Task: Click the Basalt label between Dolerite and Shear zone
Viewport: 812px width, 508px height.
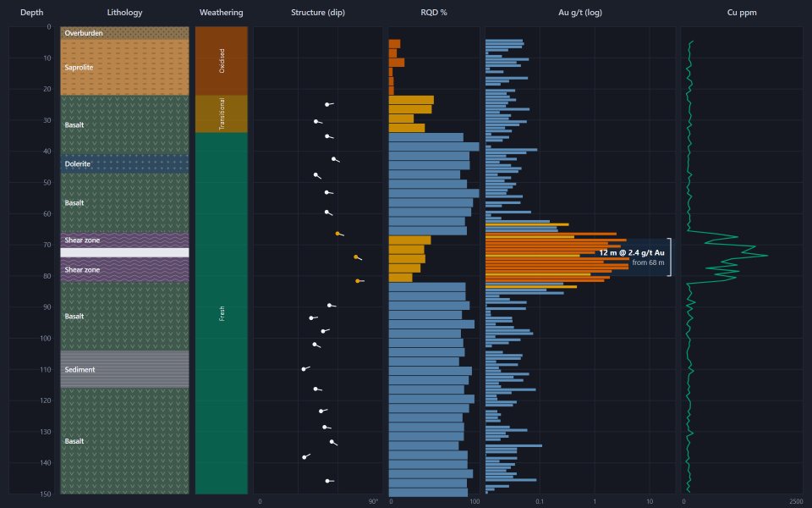Action: pyautogui.click(x=74, y=202)
